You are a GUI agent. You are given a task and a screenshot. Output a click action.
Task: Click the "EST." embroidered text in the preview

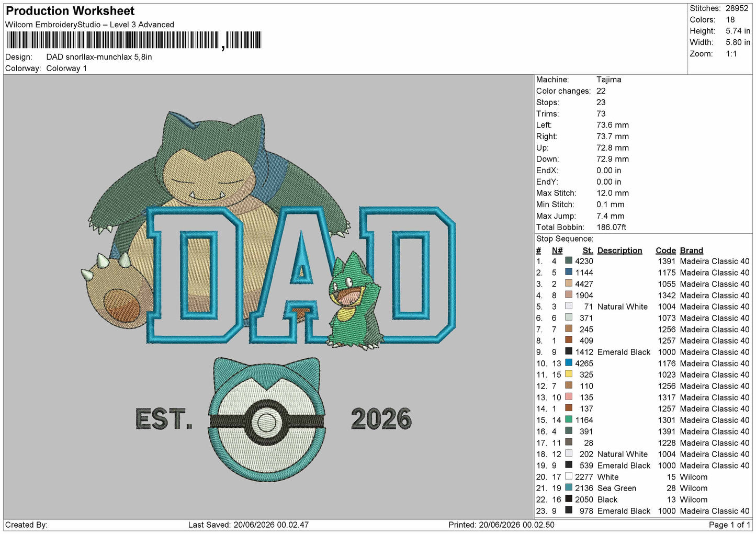(x=164, y=419)
